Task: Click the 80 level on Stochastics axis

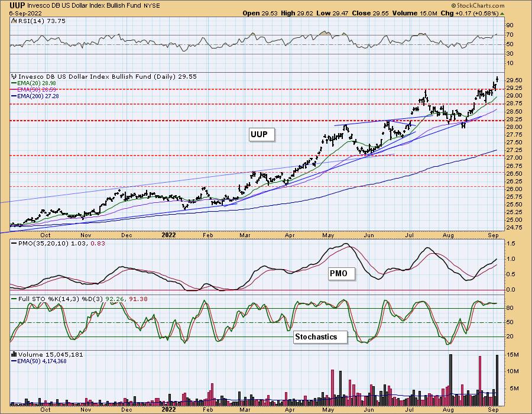Action: click(510, 308)
